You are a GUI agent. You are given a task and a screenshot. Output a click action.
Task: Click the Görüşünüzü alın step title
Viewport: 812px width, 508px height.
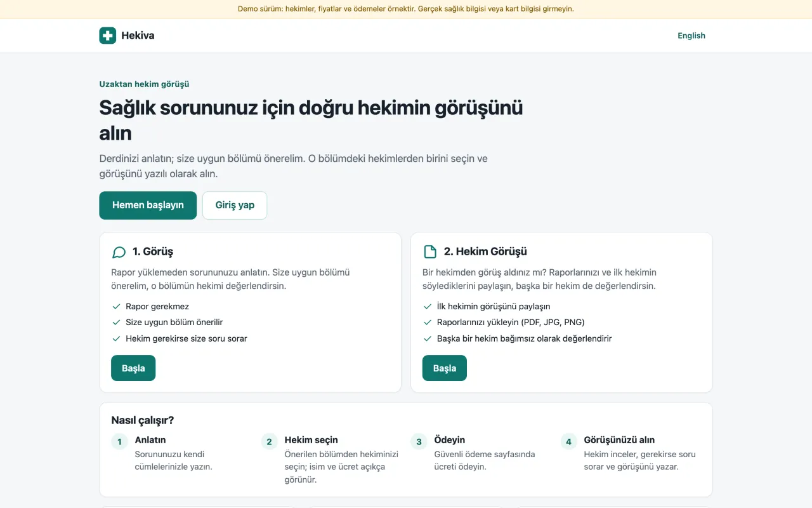619,439
